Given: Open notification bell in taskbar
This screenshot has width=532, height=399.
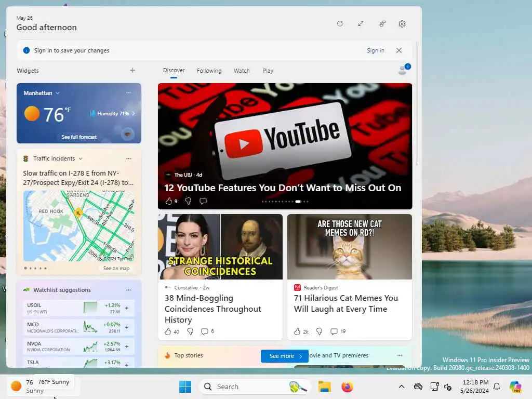Looking at the screenshot, I should pos(497,387).
